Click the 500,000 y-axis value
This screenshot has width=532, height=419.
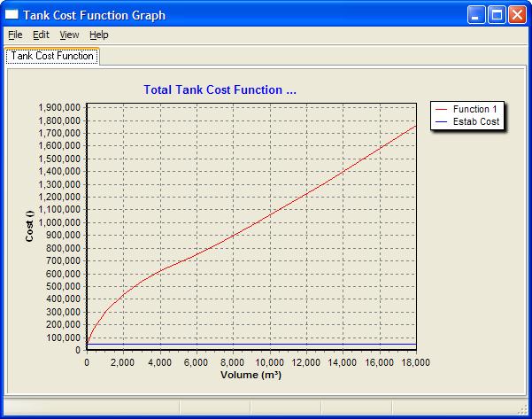click(x=63, y=286)
